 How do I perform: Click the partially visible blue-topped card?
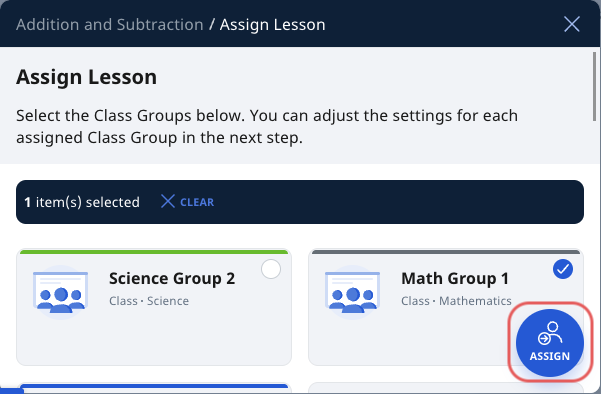point(154,388)
